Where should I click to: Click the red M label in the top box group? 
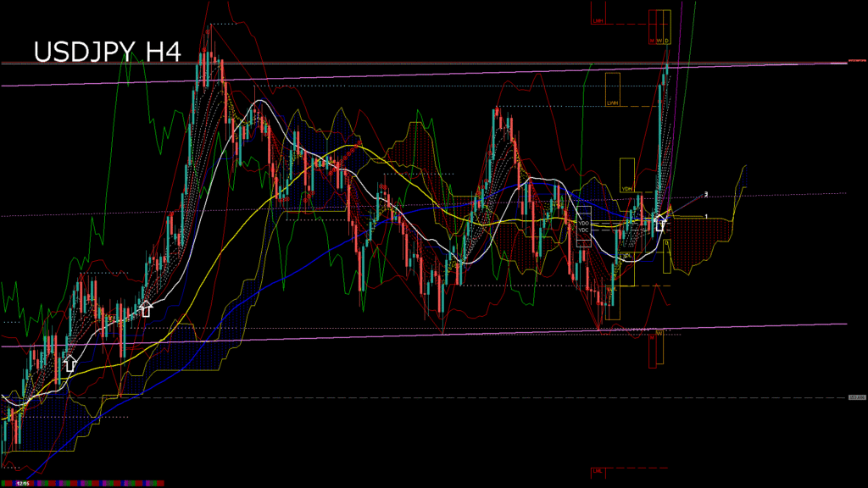(652, 40)
